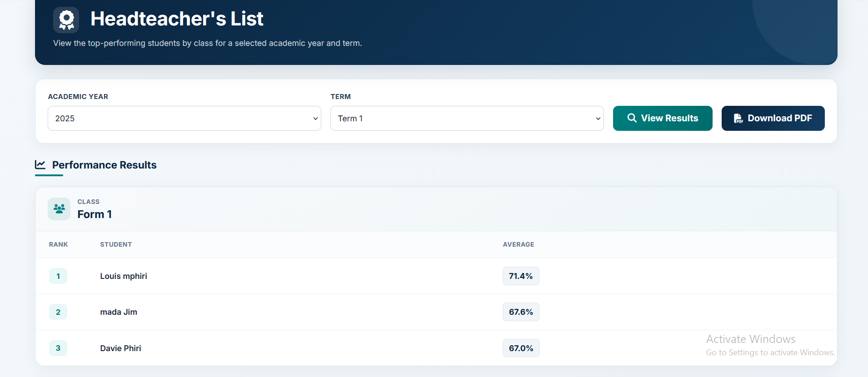The height and width of the screenshot is (377, 868).
Task: Click student name Davie Phiri
Action: 120,348
